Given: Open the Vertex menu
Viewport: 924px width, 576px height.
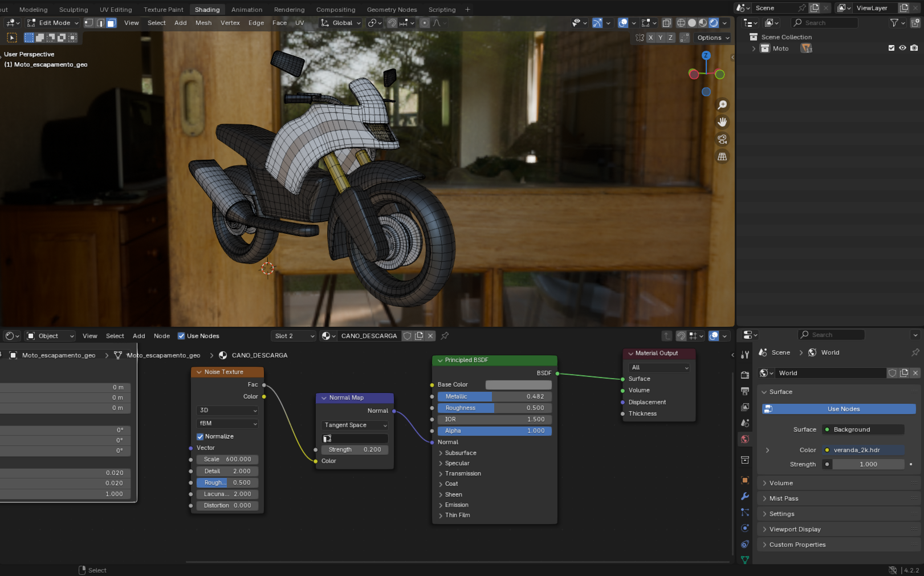Looking at the screenshot, I should pos(230,23).
